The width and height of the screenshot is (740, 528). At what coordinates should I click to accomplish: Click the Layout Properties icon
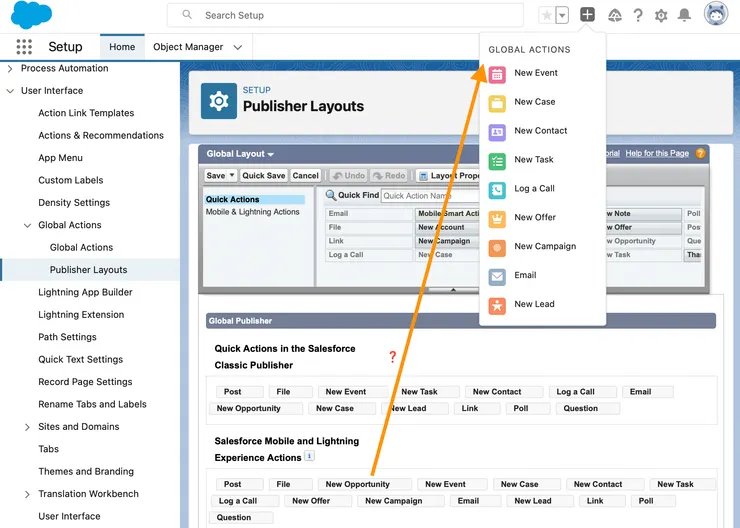click(x=423, y=176)
